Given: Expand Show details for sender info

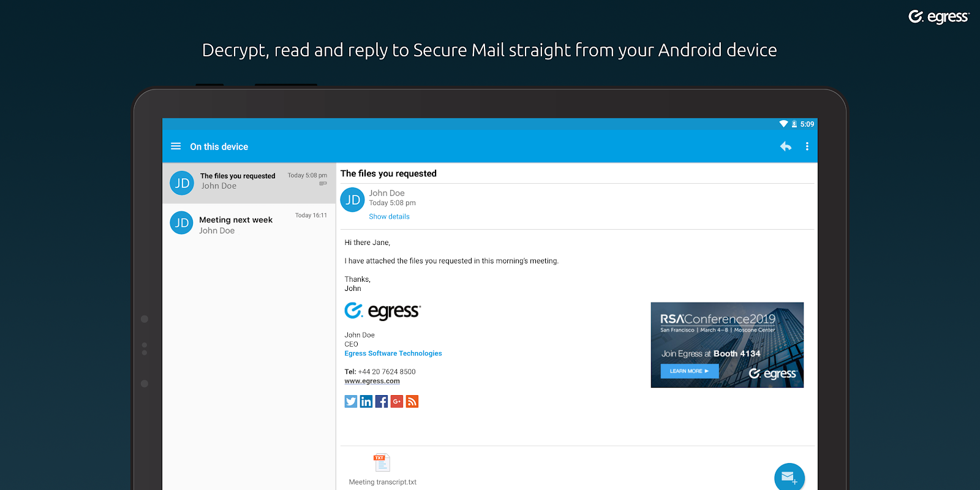Looking at the screenshot, I should 389,217.
